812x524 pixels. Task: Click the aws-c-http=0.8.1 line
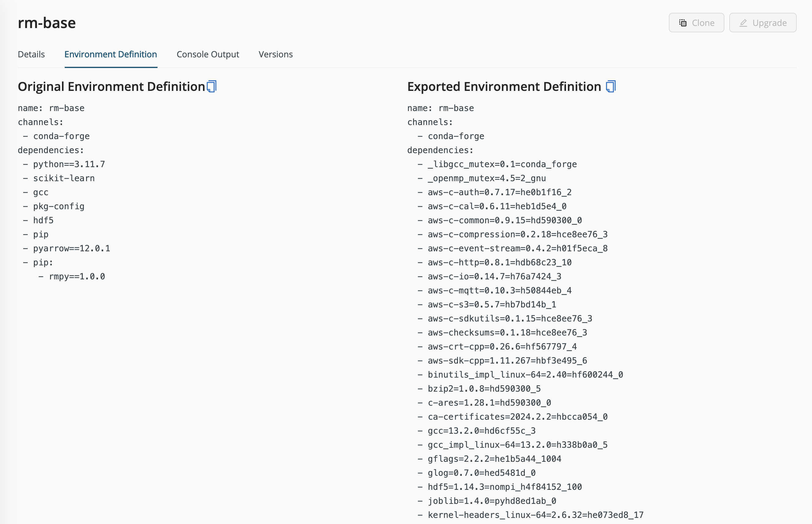pyautogui.click(x=494, y=263)
